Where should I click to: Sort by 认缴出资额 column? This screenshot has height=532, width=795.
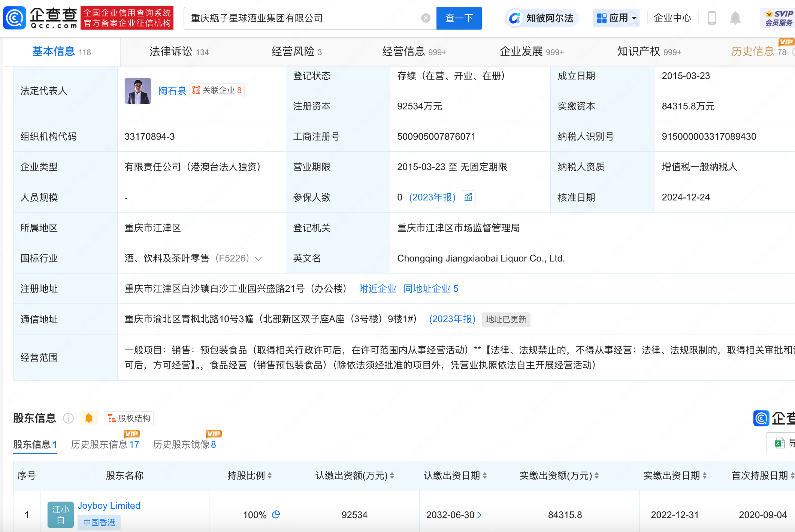(x=392, y=475)
